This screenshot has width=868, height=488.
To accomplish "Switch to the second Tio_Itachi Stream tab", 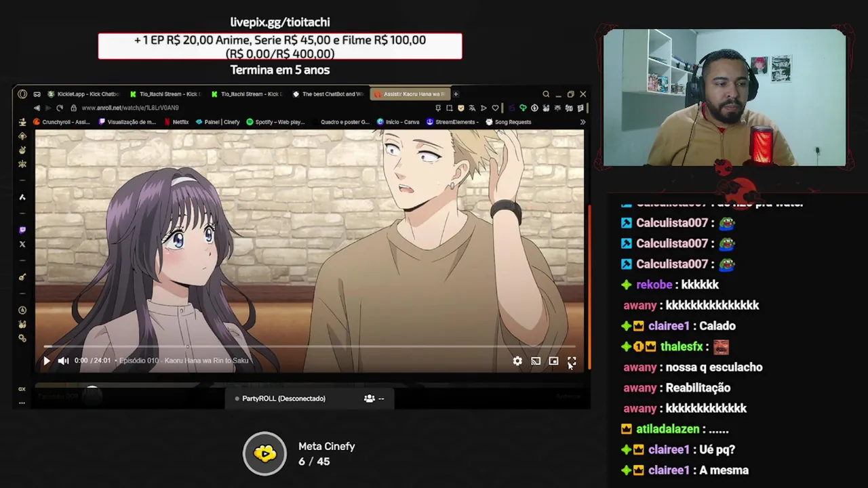I will (248, 94).
